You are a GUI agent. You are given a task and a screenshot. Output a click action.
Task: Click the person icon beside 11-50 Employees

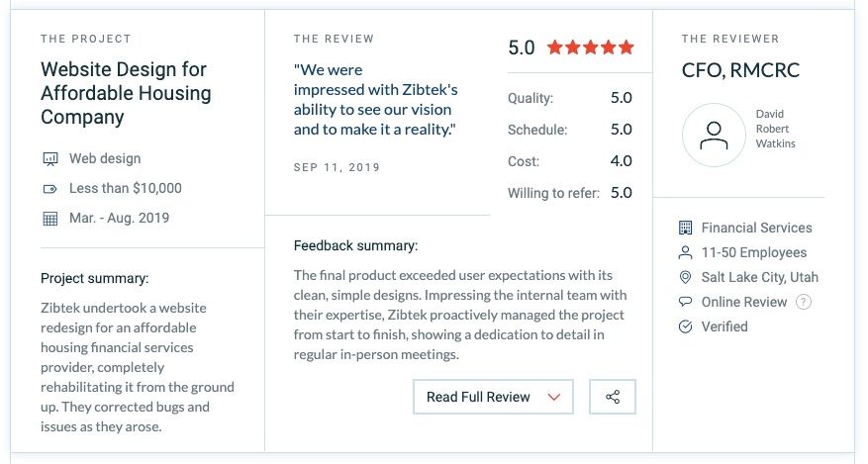click(x=685, y=252)
